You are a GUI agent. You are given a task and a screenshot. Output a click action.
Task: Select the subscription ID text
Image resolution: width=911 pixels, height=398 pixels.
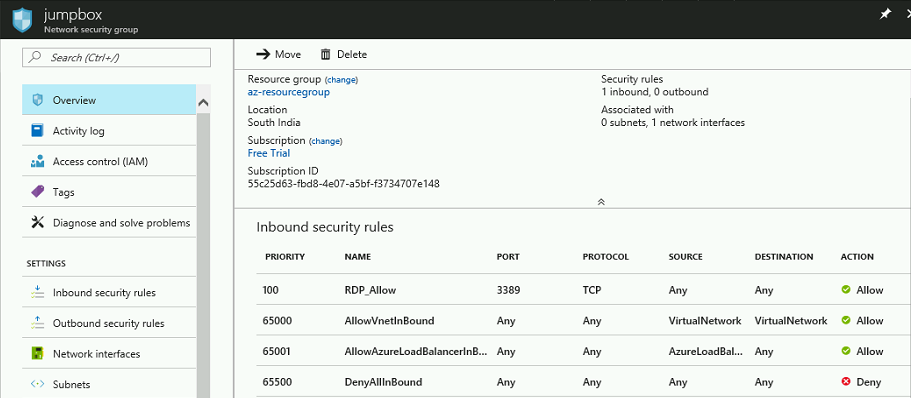click(x=343, y=184)
